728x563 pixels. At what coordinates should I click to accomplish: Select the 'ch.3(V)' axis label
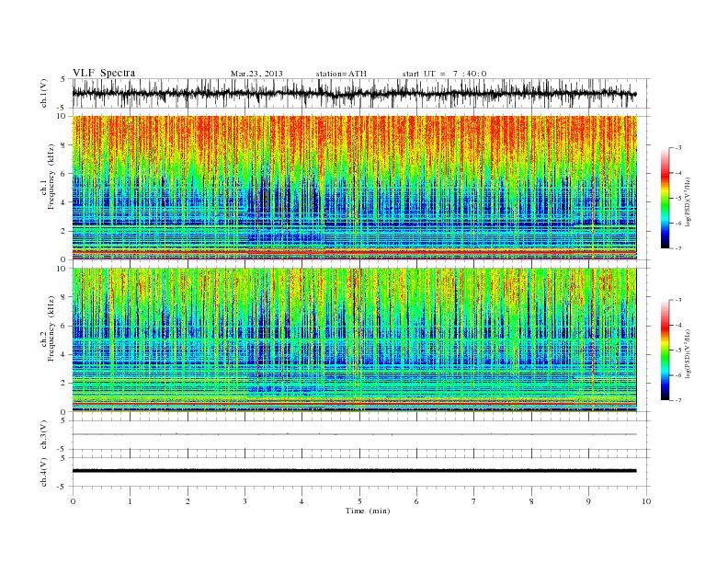[x=43, y=435]
